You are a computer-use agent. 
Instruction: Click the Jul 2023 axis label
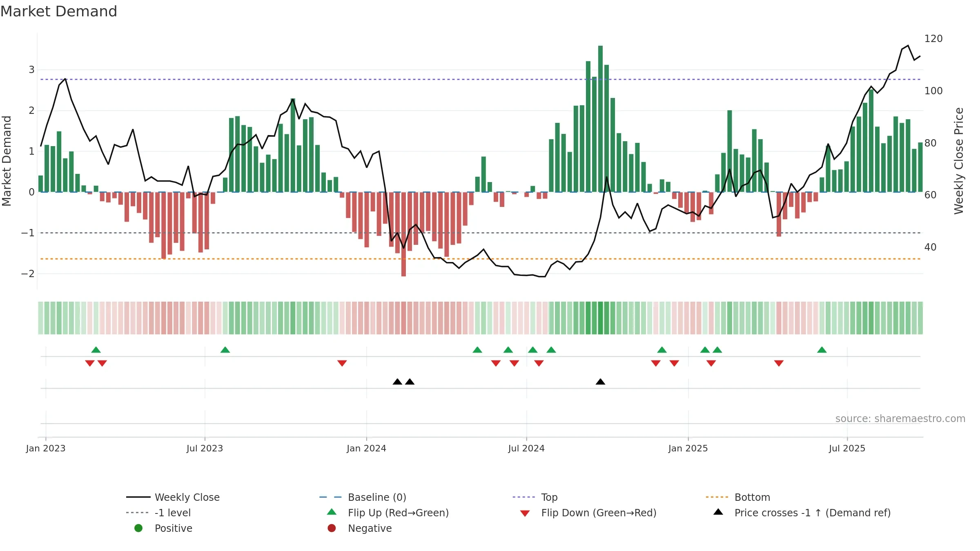(205, 449)
